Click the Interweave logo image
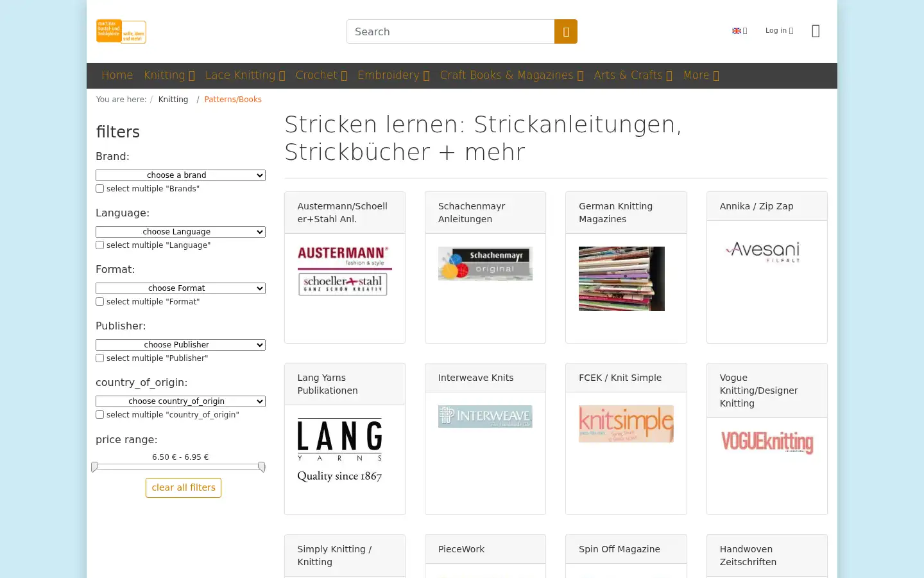 click(x=485, y=416)
